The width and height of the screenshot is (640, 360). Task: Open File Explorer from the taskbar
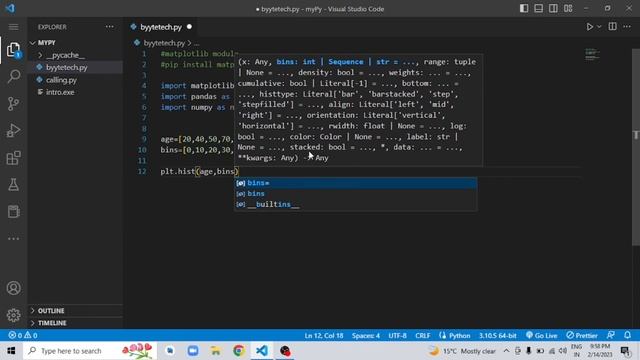click(216, 351)
